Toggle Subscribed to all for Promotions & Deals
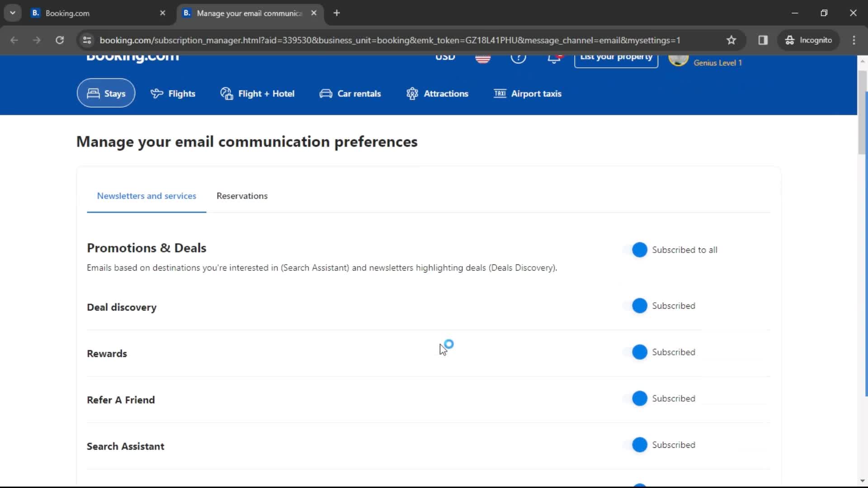The height and width of the screenshot is (488, 868). point(636,250)
